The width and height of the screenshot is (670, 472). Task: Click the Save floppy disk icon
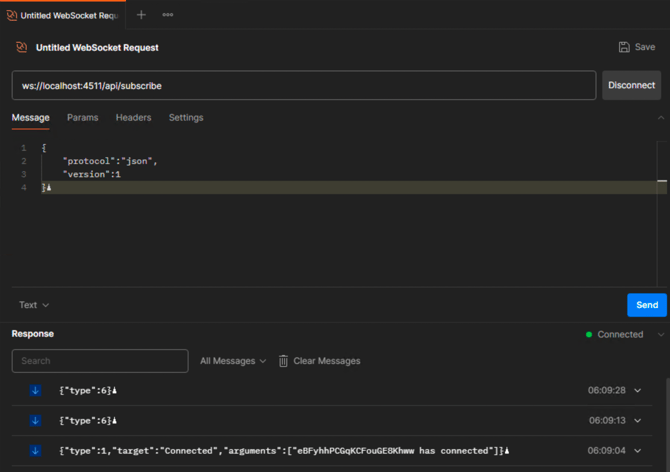click(624, 47)
